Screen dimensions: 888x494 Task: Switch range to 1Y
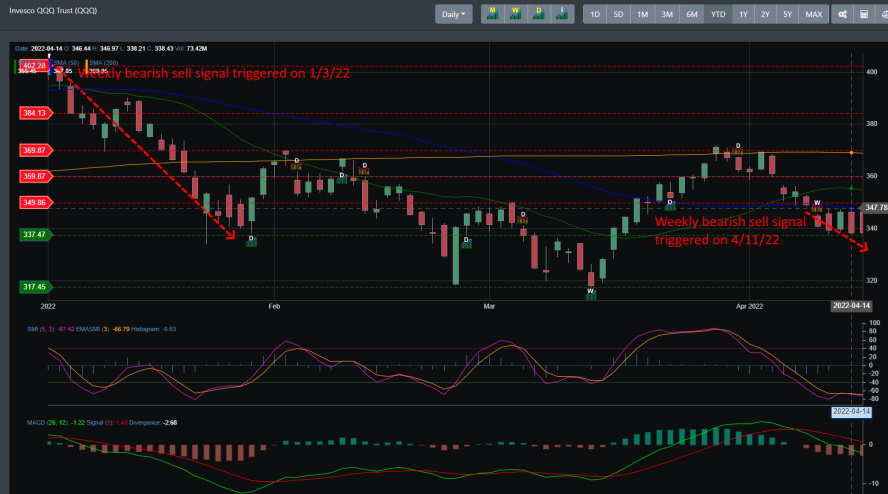744,14
